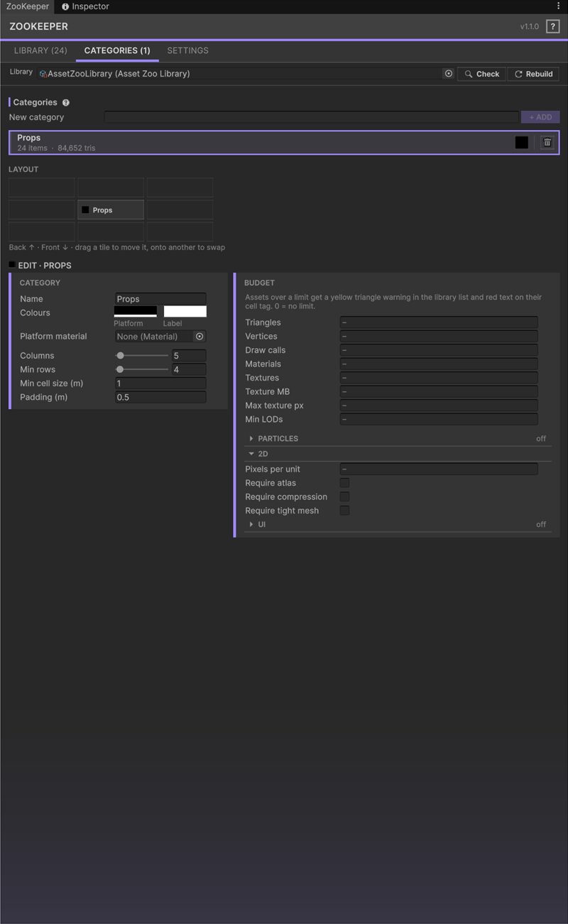Tick the Require tight mesh checkbox

pyautogui.click(x=344, y=511)
